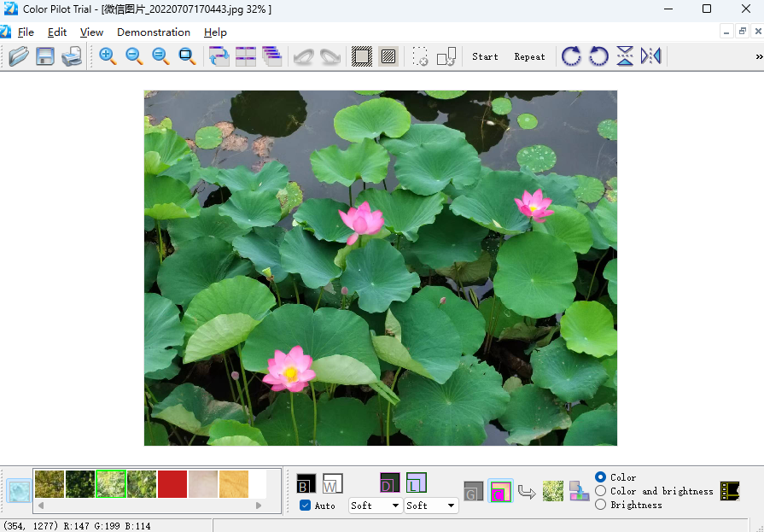This screenshot has width=764, height=532.
Task: Open the Help menu
Action: 215,32
